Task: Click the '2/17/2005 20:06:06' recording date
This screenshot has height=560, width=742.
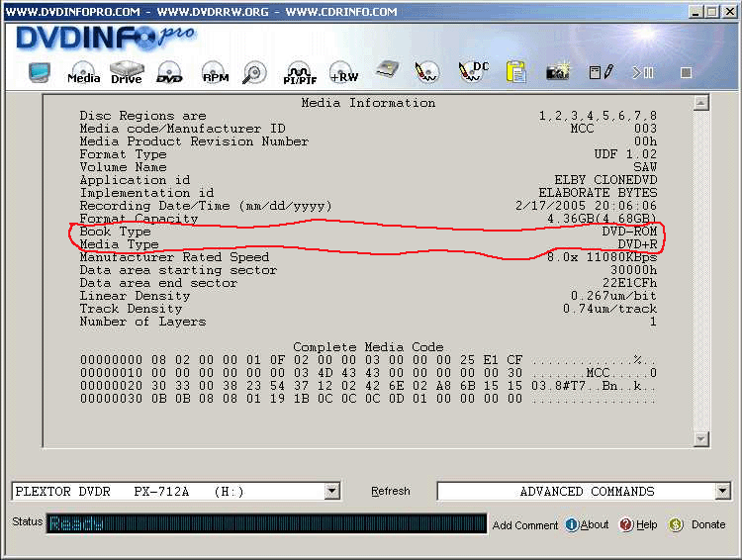Action: click(x=586, y=206)
